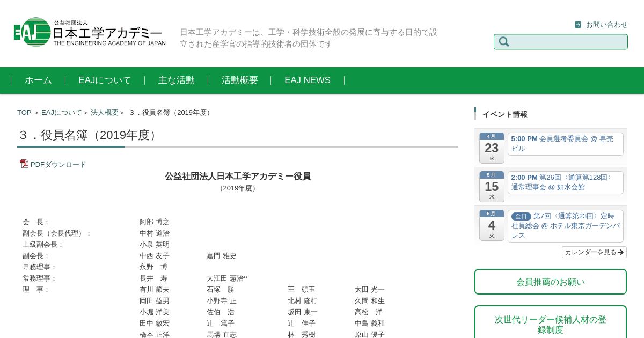Click the name 辻 篤子
The image size is (644, 338).
221,324
